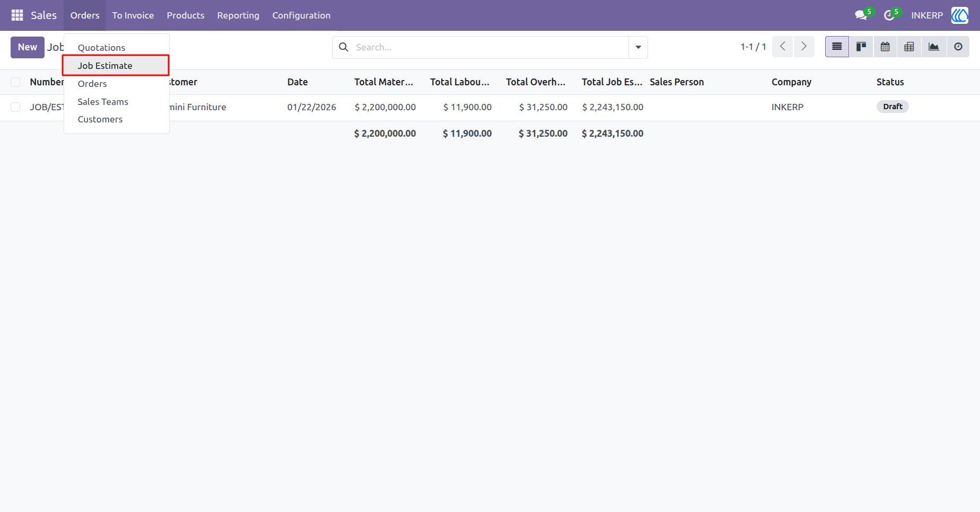Go to next page of records
The height and width of the screenshot is (512, 980).
804,47
